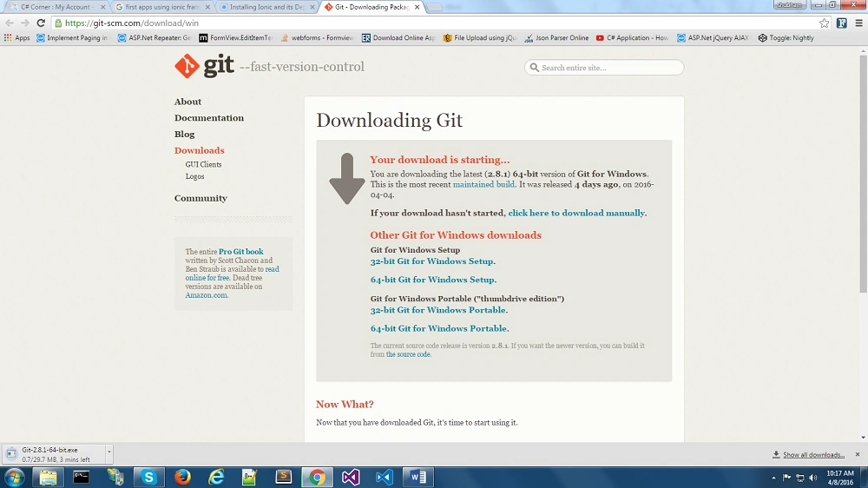Click the large download arrow graphic
The image size is (868, 488).
(x=347, y=178)
